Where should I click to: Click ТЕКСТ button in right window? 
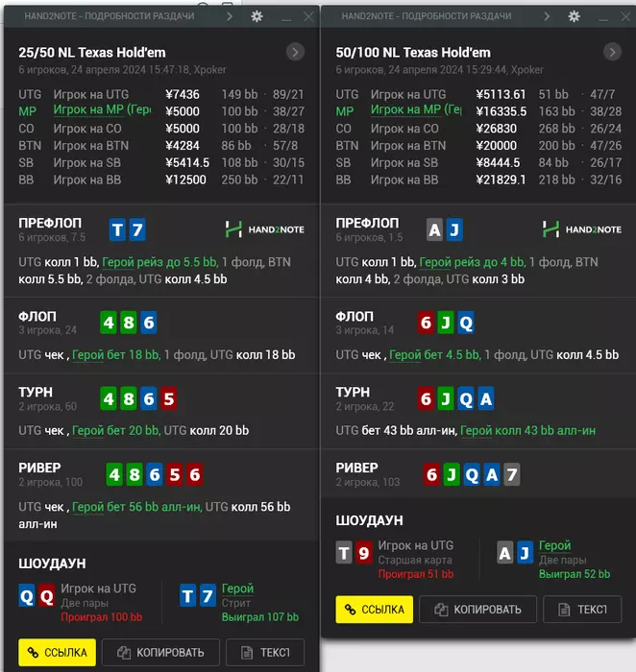[582, 609]
